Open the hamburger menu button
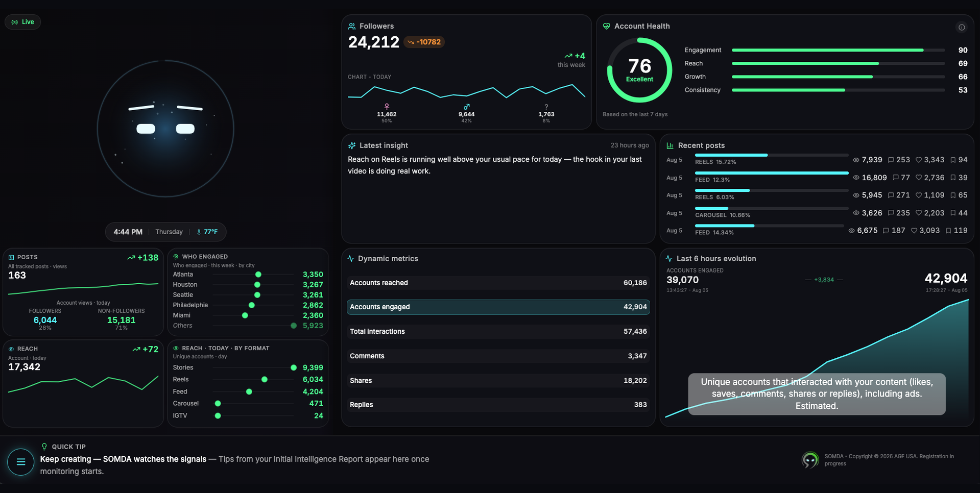 click(21, 462)
